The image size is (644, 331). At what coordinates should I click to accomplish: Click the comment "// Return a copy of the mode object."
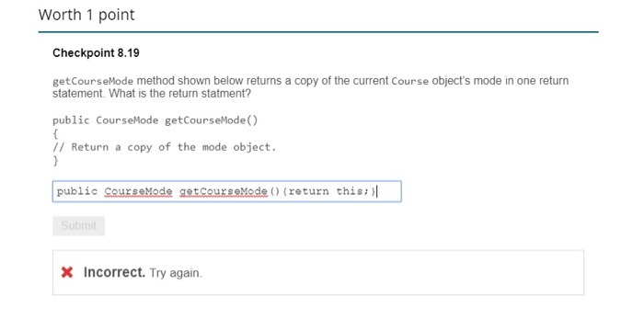(165, 147)
